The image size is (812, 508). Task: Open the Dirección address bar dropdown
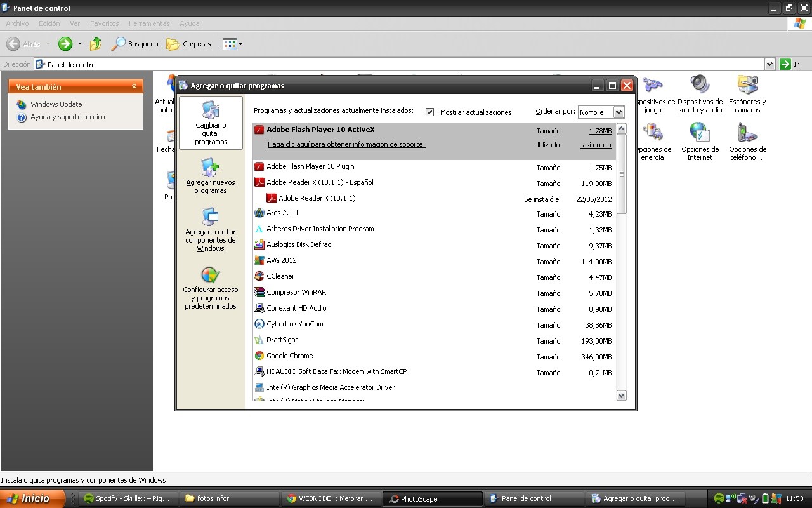(x=769, y=64)
